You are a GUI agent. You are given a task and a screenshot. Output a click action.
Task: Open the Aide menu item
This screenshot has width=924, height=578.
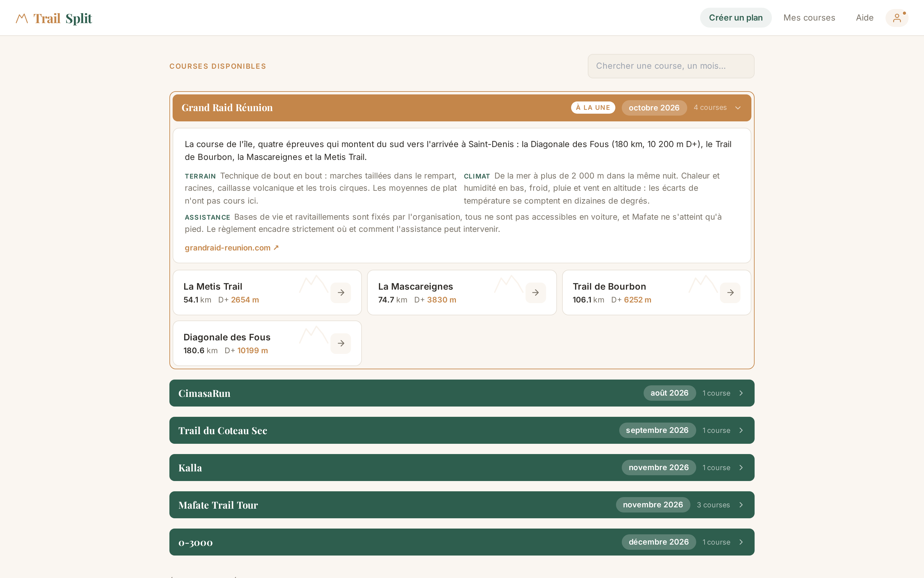[x=864, y=18]
